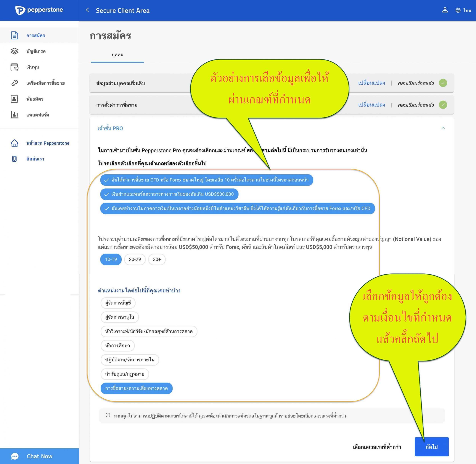This screenshot has height=464, width=476.
Task: Follow the หน้าแรก Pepperstone link
Action: click(48, 143)
